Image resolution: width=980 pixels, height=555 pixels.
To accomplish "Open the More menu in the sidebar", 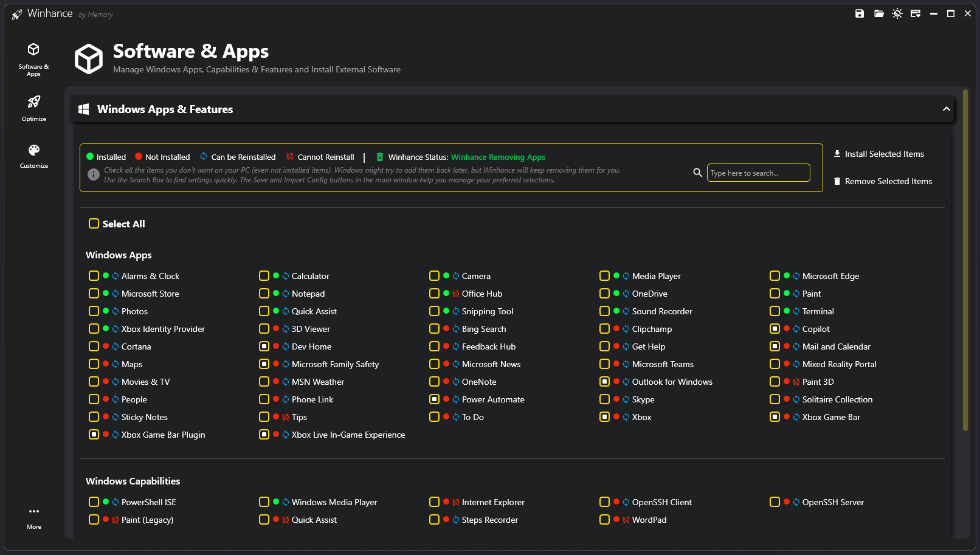I will (x=34, y=516).
